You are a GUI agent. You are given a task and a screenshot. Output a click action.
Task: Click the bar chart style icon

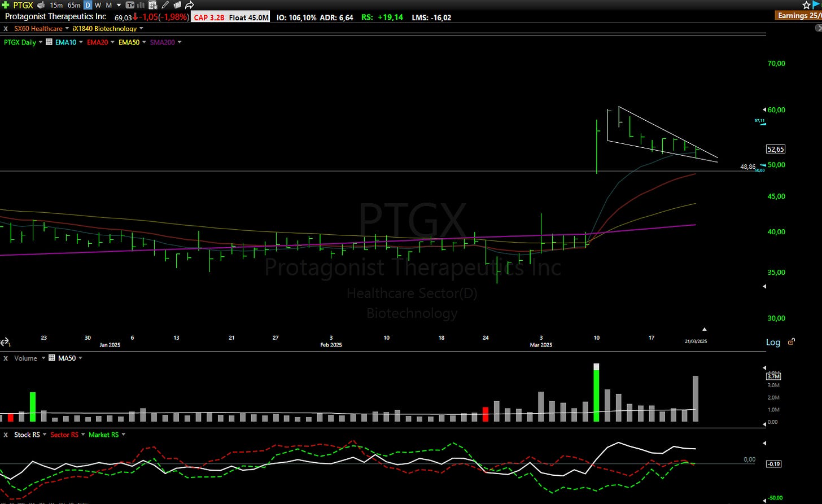141,5
